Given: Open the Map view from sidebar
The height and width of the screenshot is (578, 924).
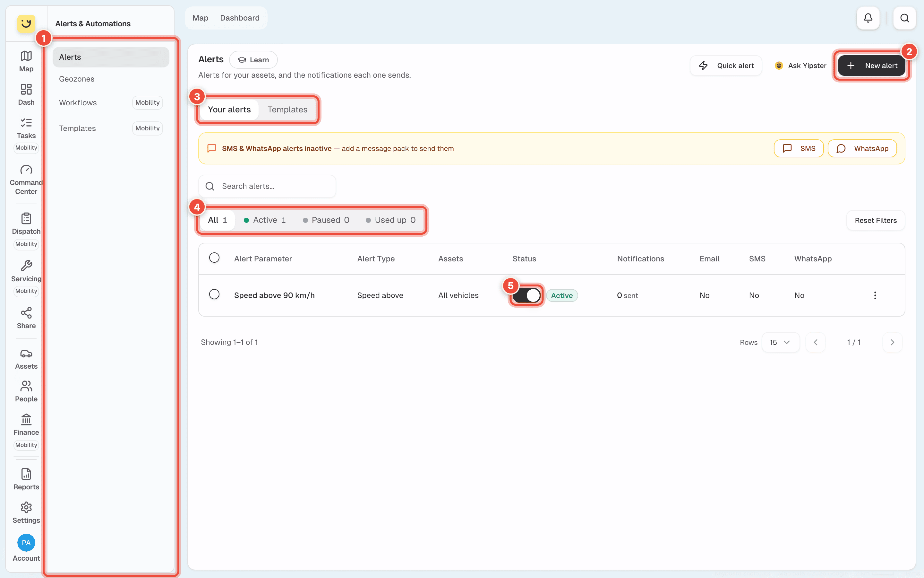Looking at the screenshot, I should (26, 61).
